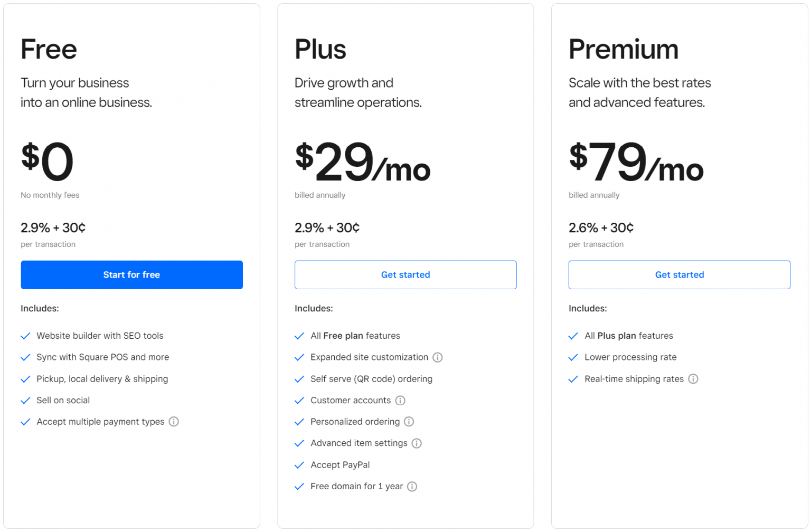Click the checkmark beside Accept PayPal
This screenshot has width=811, height=532.
click(x=299, y=465)
